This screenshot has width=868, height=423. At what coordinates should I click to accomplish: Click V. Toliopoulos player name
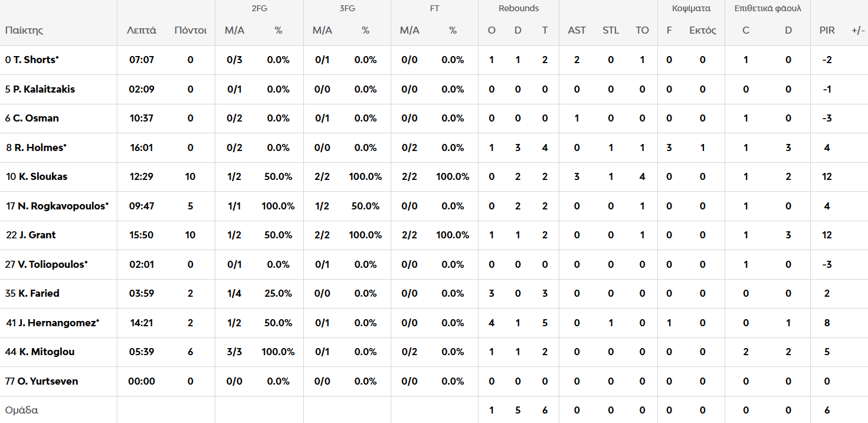point(52,265)
